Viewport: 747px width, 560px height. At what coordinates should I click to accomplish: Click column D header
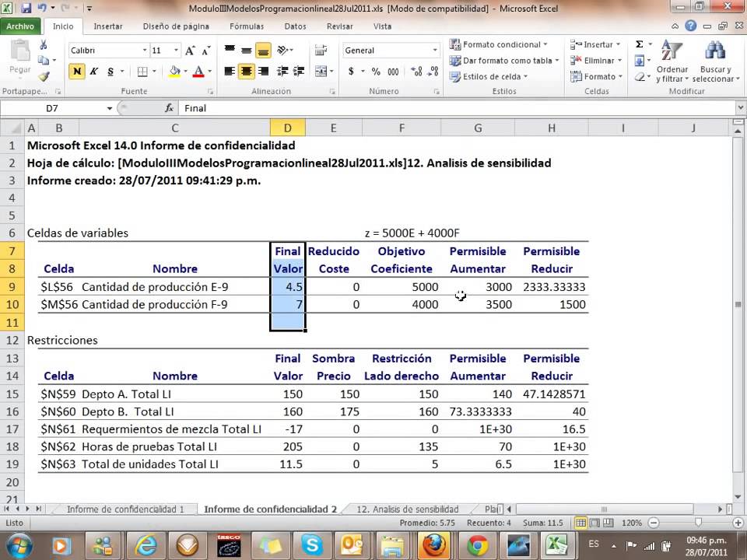(287, 128)
